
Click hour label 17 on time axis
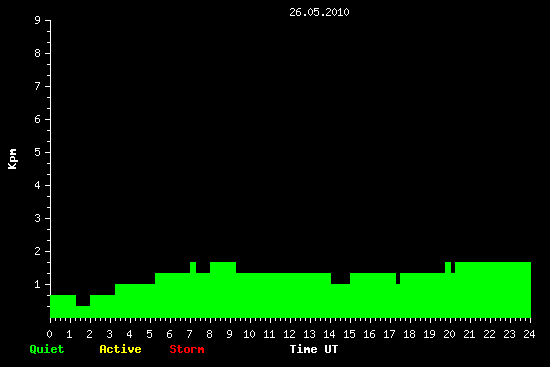(389, 334)
